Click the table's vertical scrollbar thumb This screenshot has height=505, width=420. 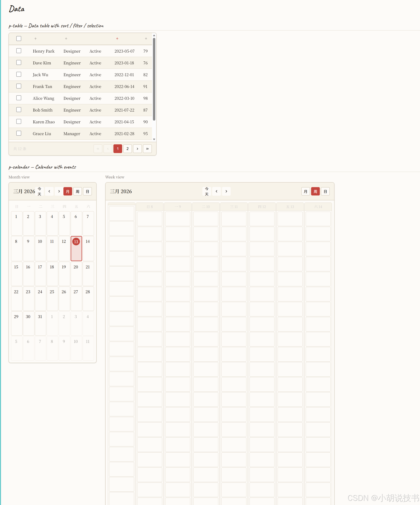coord(154,79)
